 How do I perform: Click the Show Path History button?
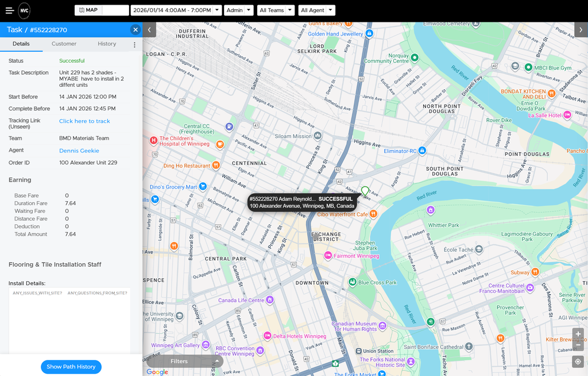[71, 367]
